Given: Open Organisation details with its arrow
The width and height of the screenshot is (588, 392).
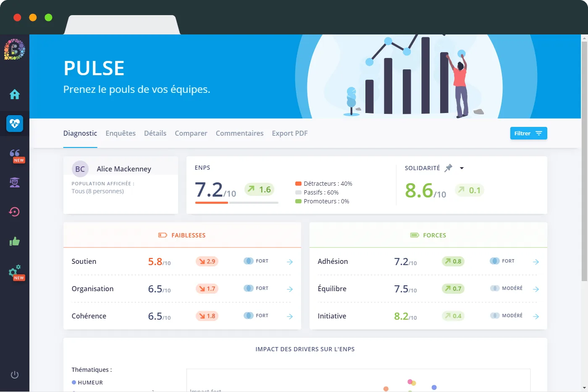Looking at the screenshot, I should tap(290, 289).
